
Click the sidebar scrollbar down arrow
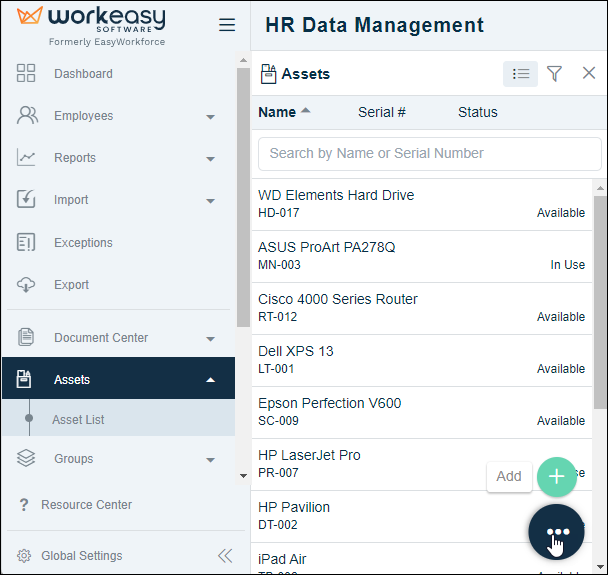tap(243, 476)
